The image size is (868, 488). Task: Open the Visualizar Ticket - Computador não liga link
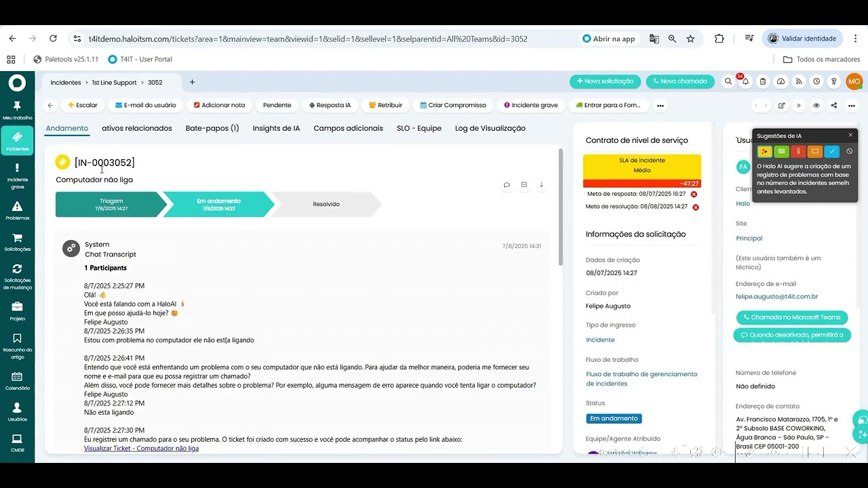[141, 449]
